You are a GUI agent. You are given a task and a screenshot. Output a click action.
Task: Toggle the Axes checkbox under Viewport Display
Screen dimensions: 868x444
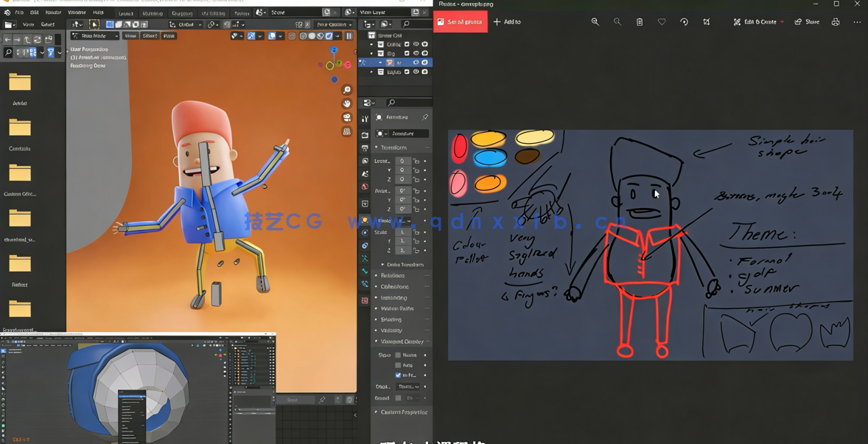tap(398, 365)
